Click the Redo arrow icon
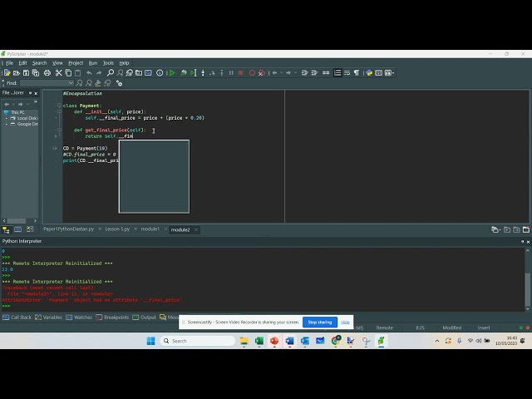This screenshot has height=399, width=532. coord(99,73)
